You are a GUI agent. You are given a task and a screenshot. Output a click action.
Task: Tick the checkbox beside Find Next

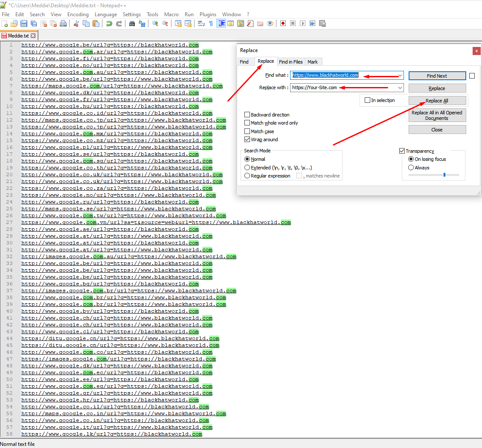click(472, 76)
